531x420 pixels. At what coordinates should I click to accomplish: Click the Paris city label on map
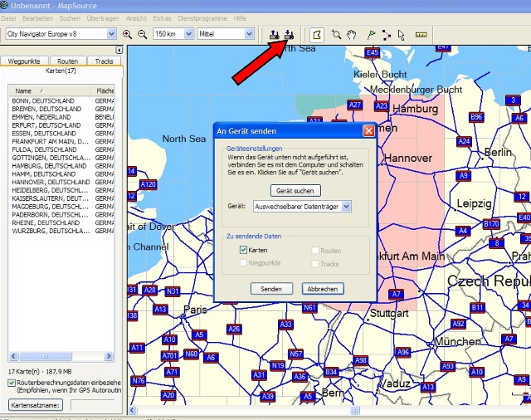(x=195, y=310)
